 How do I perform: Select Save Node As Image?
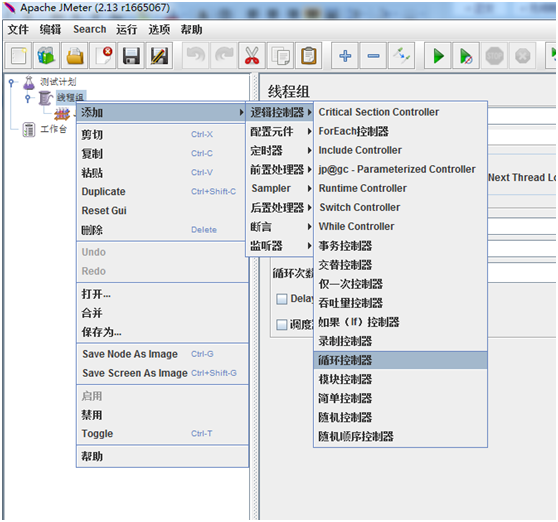click(x=162, y=354)
